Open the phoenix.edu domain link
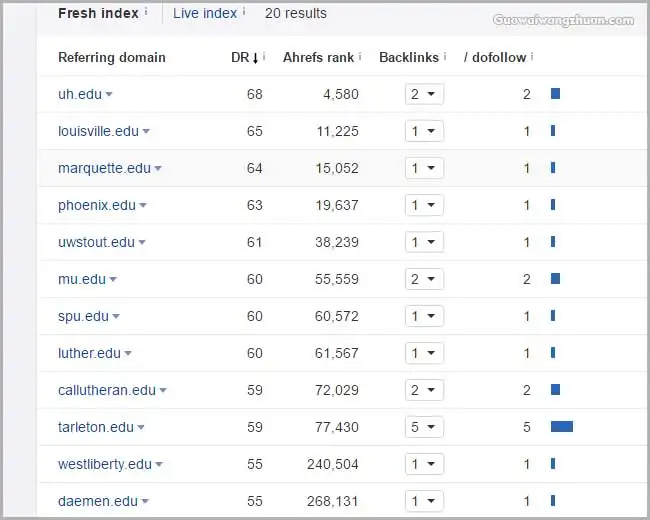 (x=97, y=205)
